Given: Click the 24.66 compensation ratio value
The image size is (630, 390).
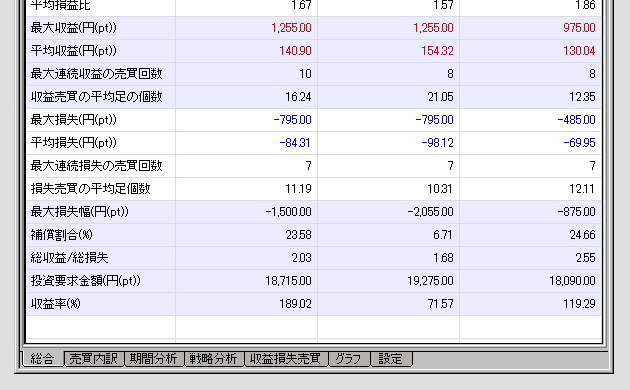Looking at the screenshot, I should tap(583, 235).
